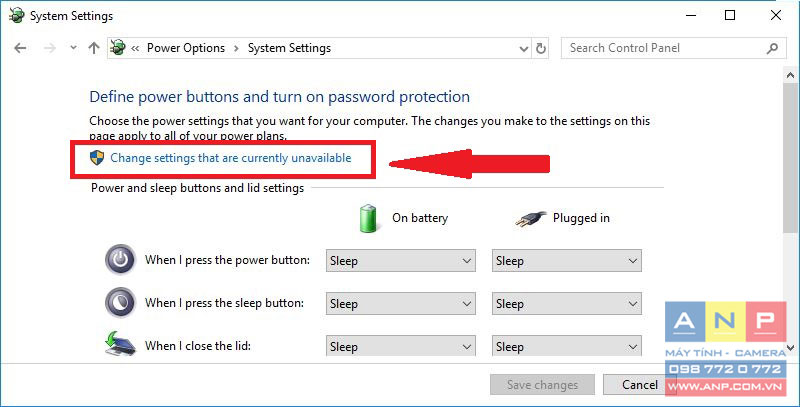This screenshot has width=800, height=407.
Task: Click the Cancel button
Action: [x=640, y=385]
